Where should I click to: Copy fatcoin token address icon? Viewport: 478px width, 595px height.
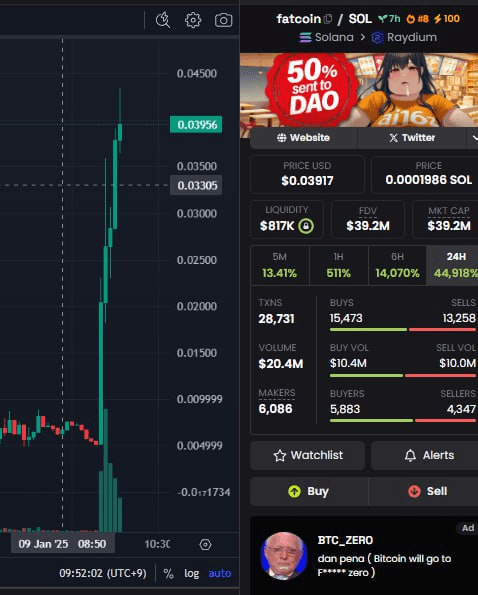pyautogui.click(x=328, y=18)
